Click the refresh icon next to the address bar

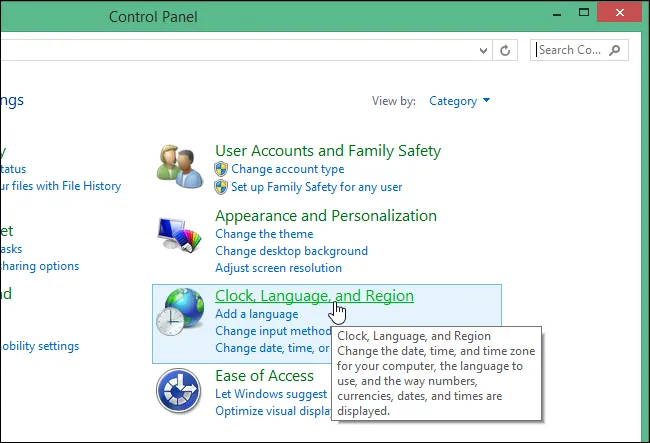point(505,51)
